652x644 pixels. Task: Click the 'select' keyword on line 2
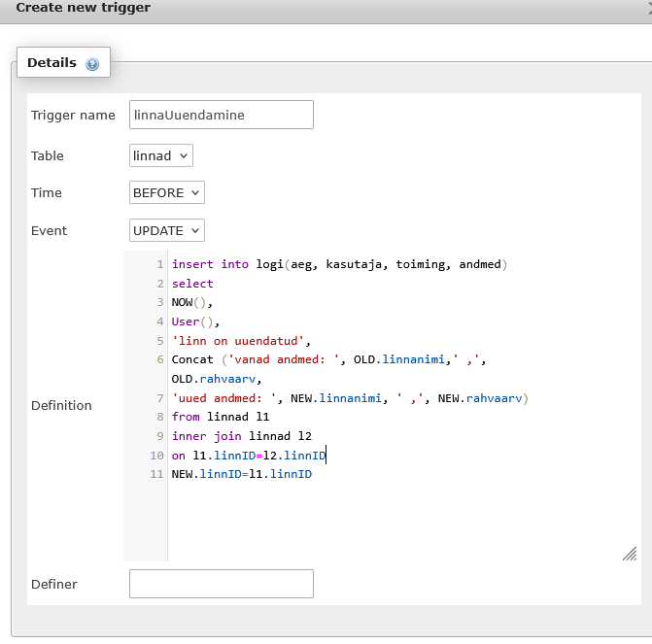point(192,284)
